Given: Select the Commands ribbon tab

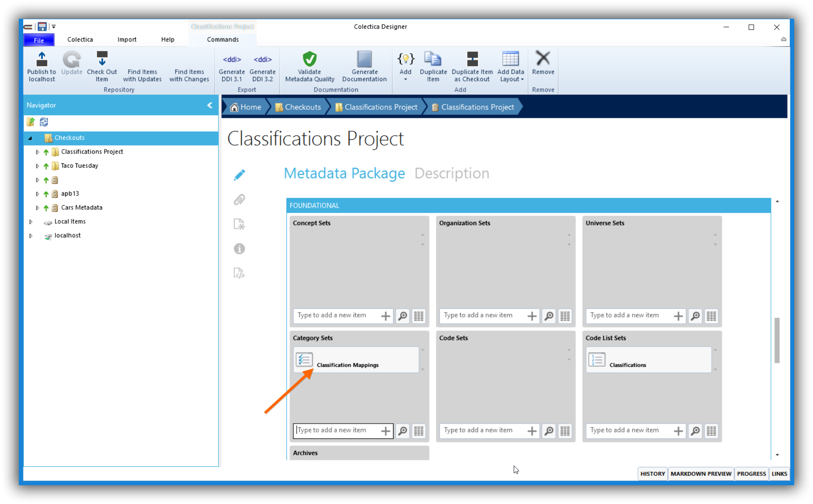Looking at the screenshot, I should click(222, 40).
